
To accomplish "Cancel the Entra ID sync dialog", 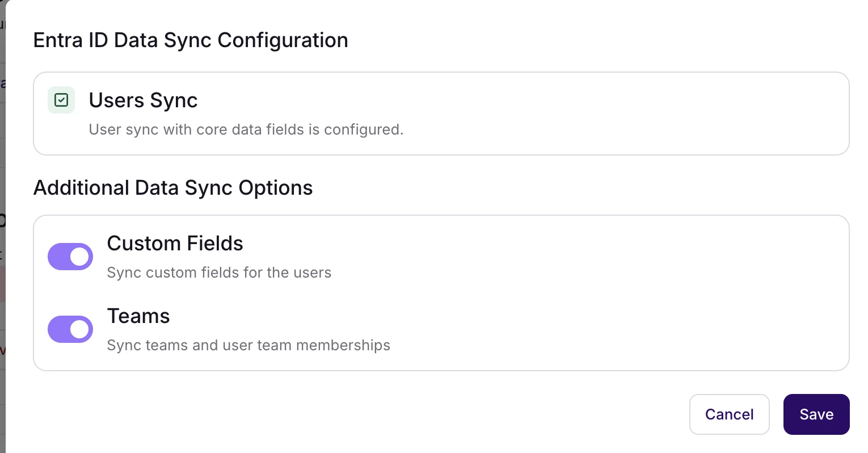I will (x=729, y=414).
